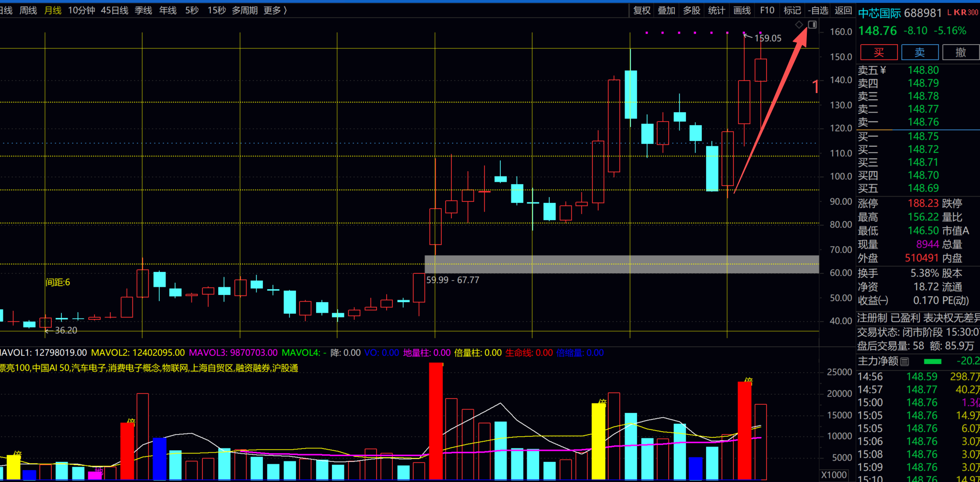Click the 最高 156.22 value

922,217
